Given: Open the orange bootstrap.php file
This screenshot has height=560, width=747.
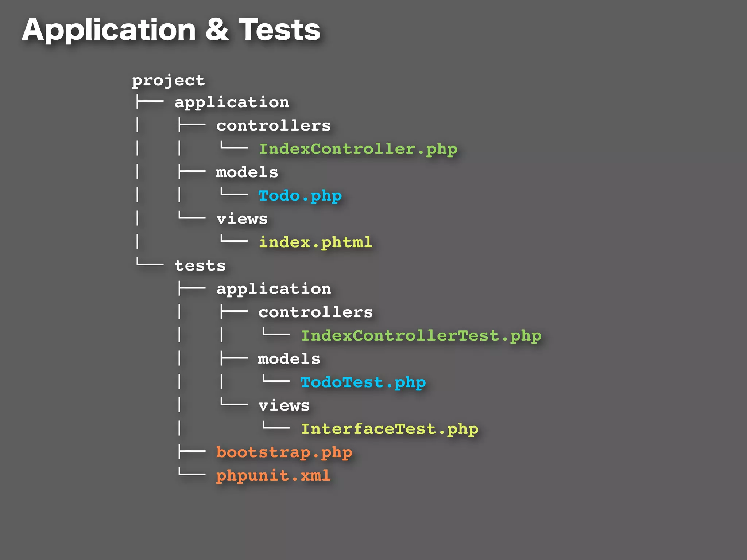Looking at the screenshot, I should pyautogui.click(x=284, y=452).
